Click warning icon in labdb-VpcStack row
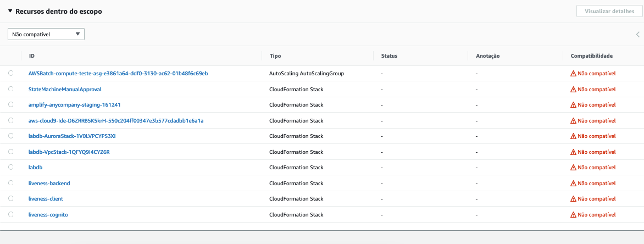Image resolution: width=644 pixels, height=244 pixels. point(573,152)
